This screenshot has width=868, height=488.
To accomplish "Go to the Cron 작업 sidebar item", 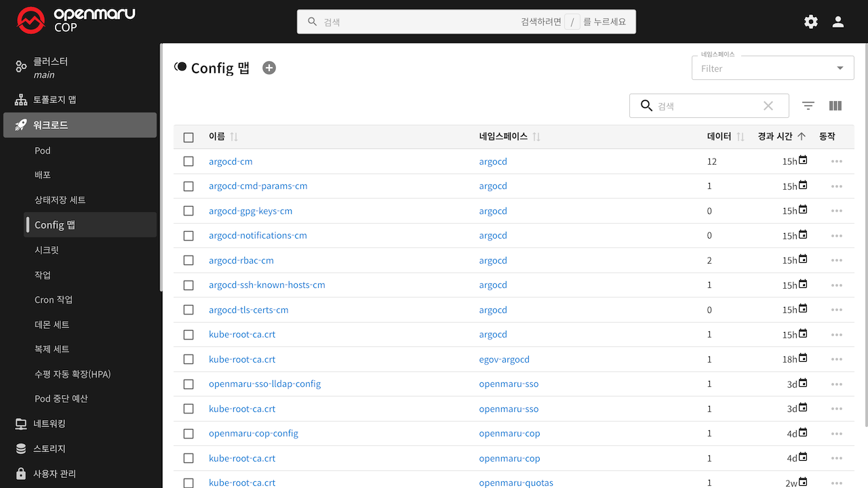I will click(54, 300).
